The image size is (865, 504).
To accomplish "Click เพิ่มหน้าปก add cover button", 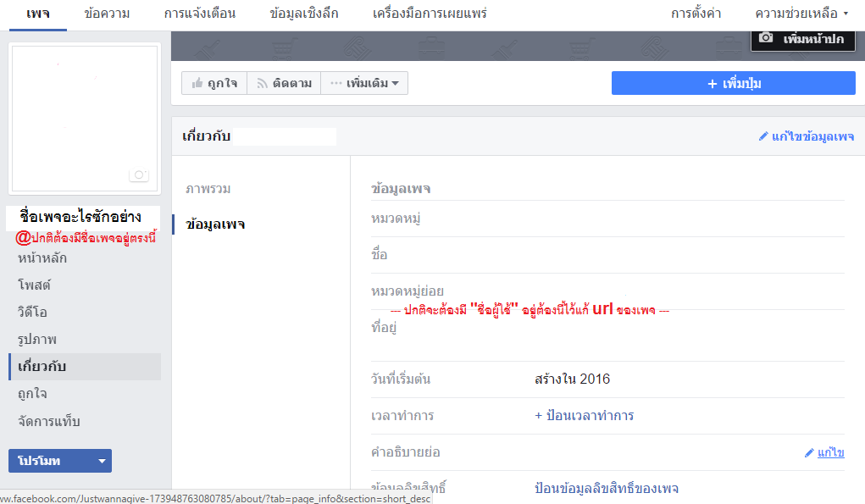I will (803, 39).
